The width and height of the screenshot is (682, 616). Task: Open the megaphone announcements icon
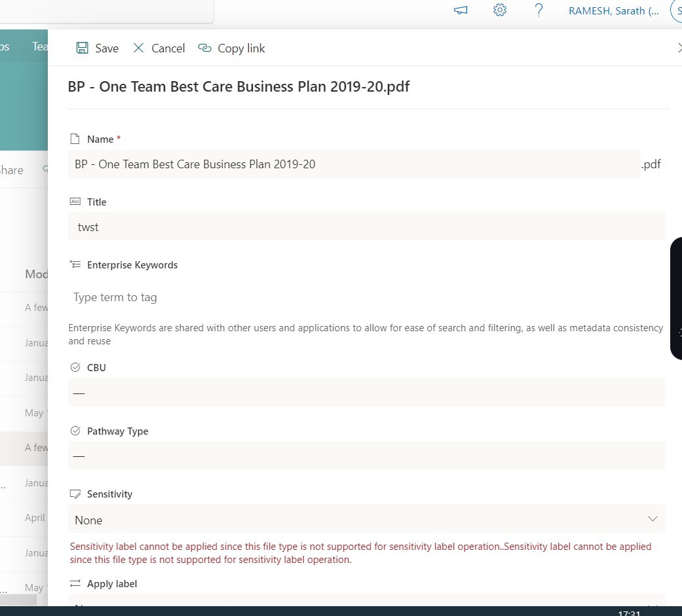461,10
